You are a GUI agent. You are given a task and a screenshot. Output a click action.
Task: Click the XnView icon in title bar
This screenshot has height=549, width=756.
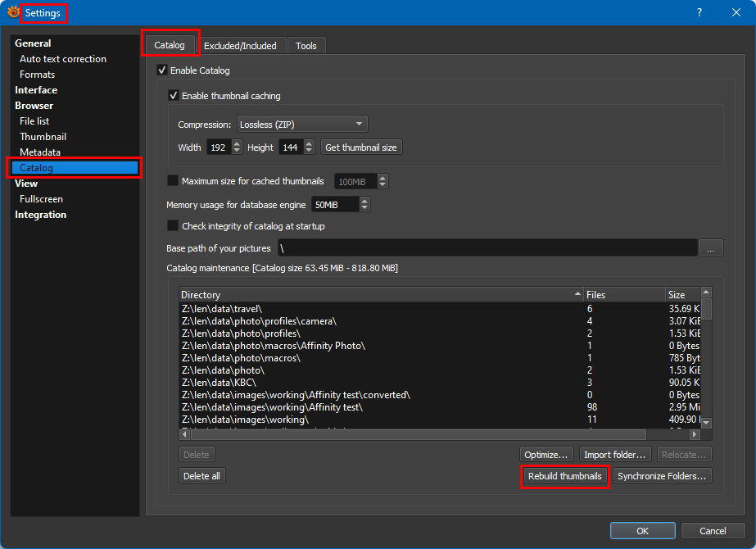tap(13, 12)
